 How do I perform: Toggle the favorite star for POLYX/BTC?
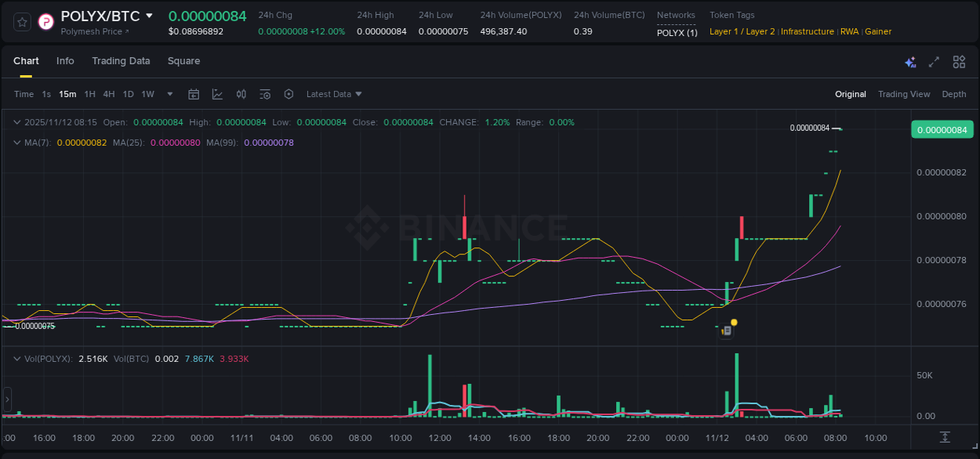coord(21,22)
